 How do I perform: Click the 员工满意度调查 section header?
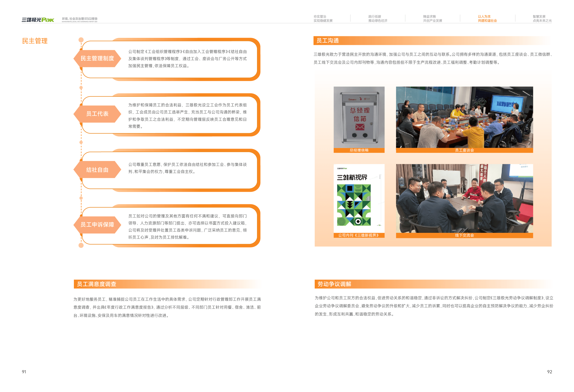pos(96,284)
